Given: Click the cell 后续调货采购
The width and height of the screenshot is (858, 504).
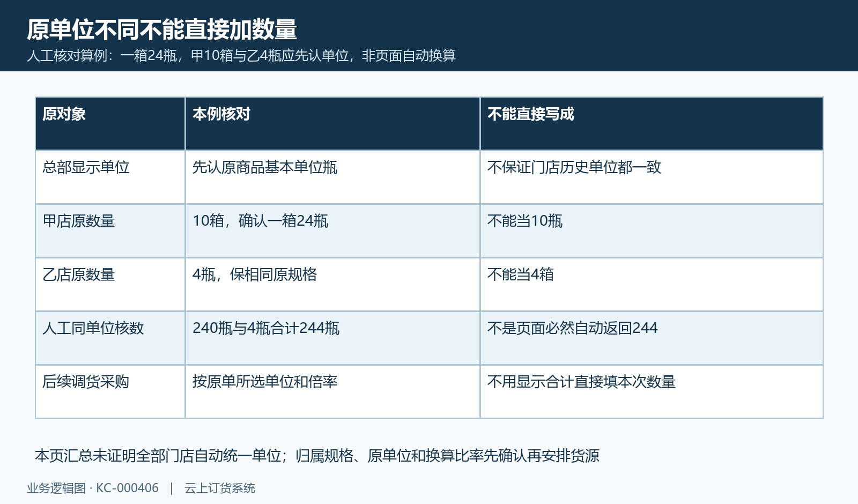Looking at the screenshot, I should coord(110,392).
